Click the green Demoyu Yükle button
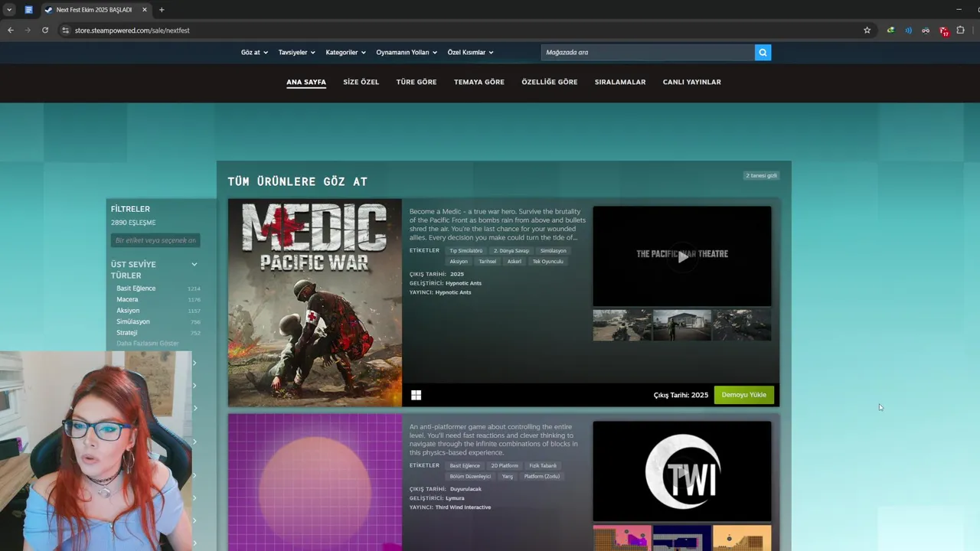Viewport: 980px width, 551px height. coord(744,395)
